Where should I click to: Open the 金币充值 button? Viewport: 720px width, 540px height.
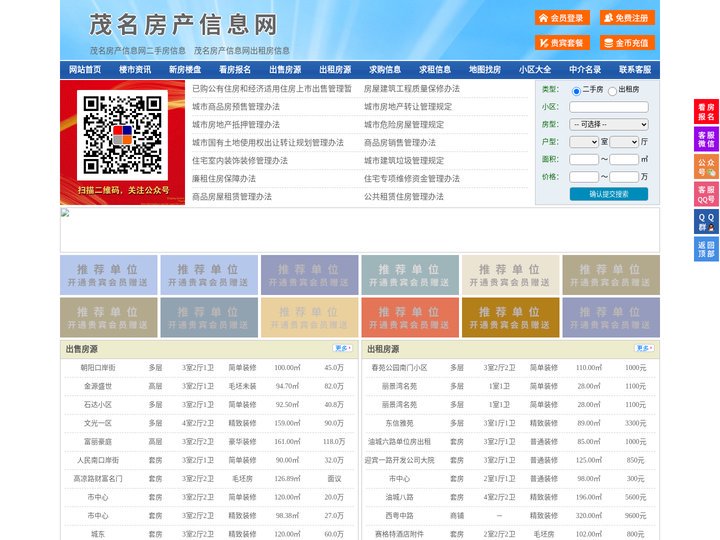pos(627,43)
